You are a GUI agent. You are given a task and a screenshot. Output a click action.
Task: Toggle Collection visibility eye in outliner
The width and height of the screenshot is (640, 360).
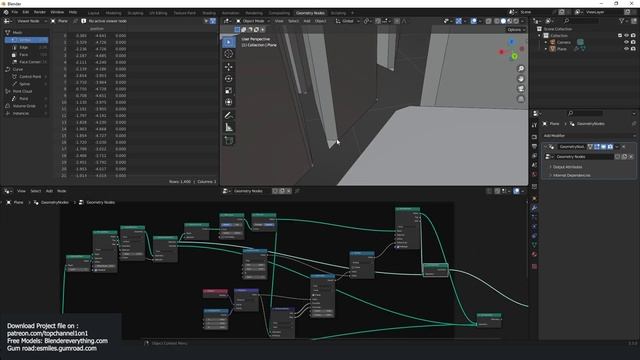[x=627, y=36]
